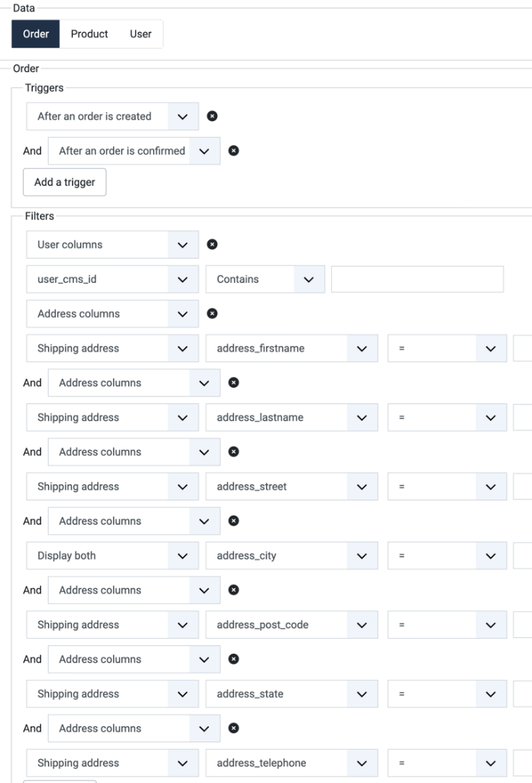Open the address_telephone field dropdown
This screenshot has width=532, height=783.
pos(291,763)
